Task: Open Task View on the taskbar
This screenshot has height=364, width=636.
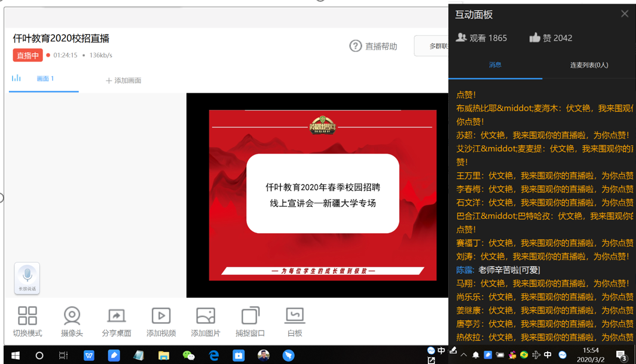Action: pos(63,356)
